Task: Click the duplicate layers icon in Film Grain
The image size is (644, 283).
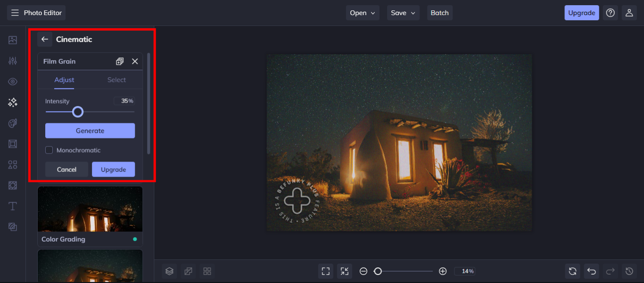Action: click(x=120, y=61)
